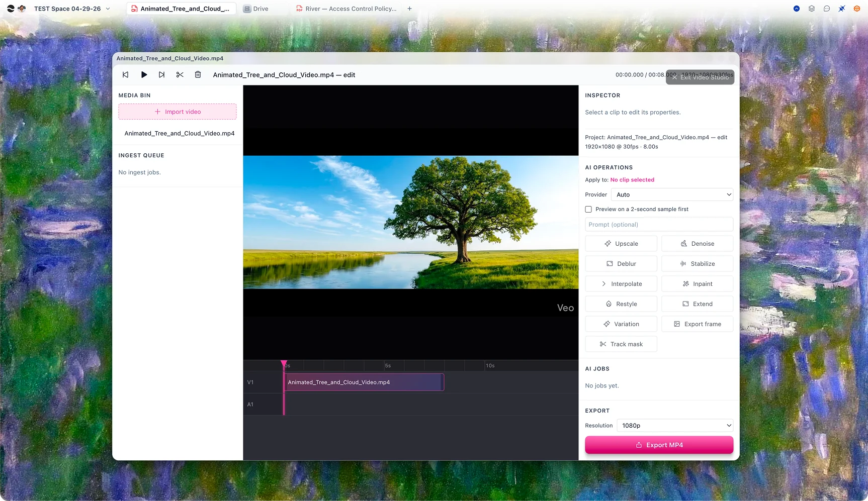Open the layers stack icon in the top bar
Screen dimensions: 868x501
point(812,9)
